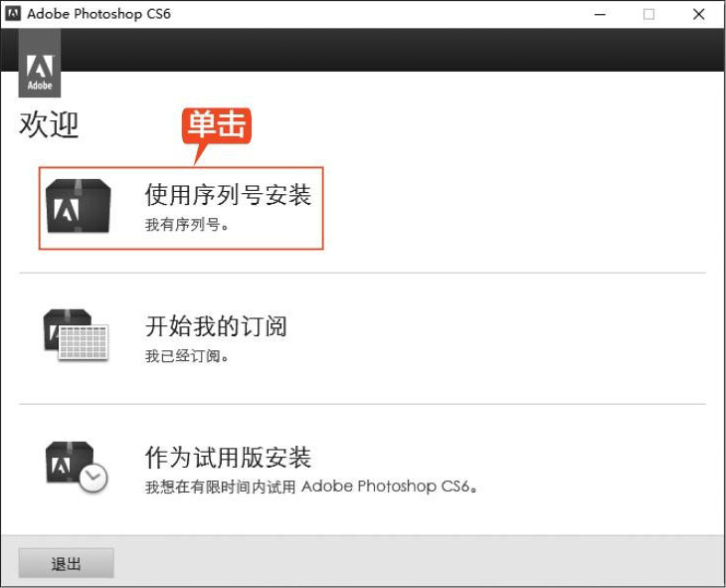Maximize the installer window

(x=649, y=14)
